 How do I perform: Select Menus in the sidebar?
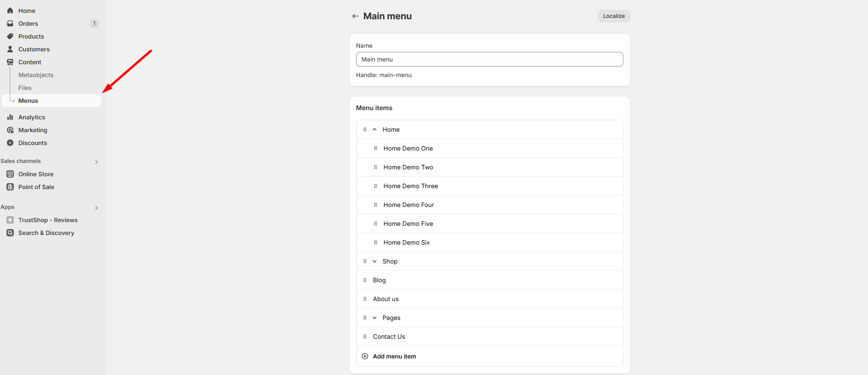point(51,101)
